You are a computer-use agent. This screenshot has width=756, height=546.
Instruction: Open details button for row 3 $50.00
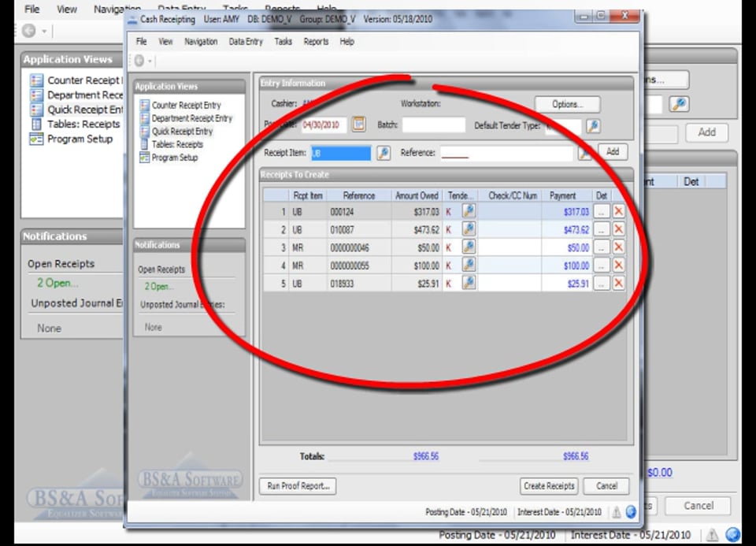pos(601,247)
